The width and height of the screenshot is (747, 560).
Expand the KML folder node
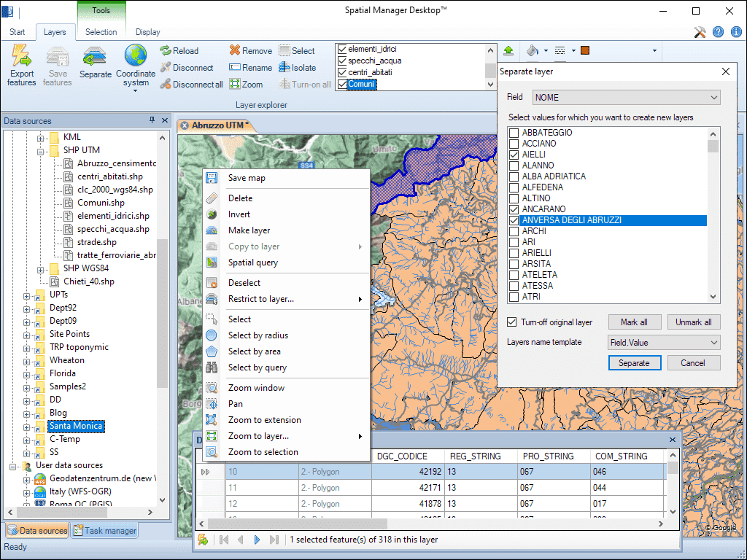(x=41, y=139)
